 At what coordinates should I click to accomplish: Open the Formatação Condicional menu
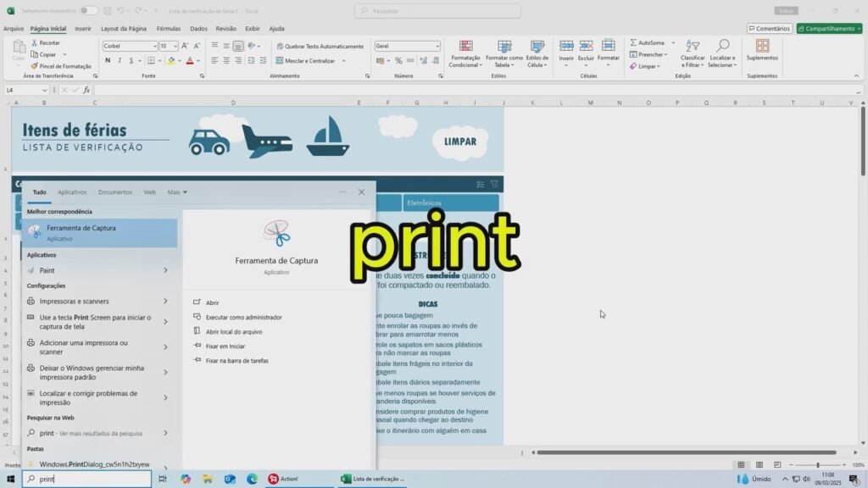[465, 53]
